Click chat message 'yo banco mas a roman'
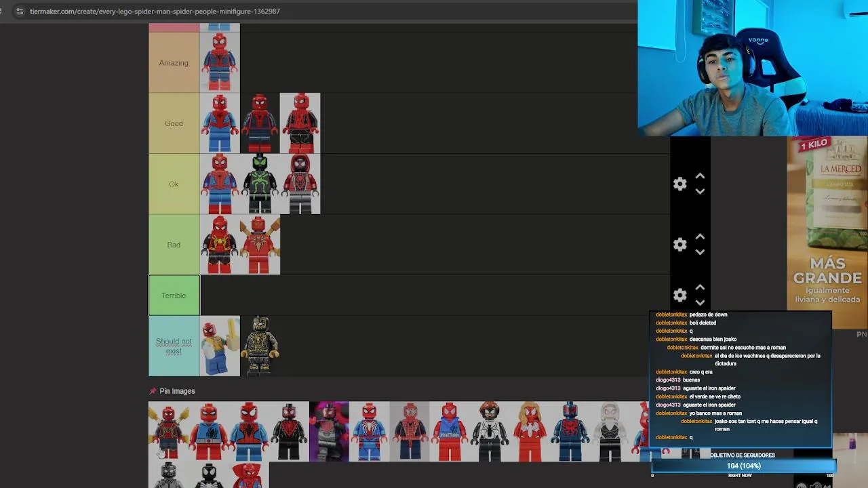 coord(715,413)
